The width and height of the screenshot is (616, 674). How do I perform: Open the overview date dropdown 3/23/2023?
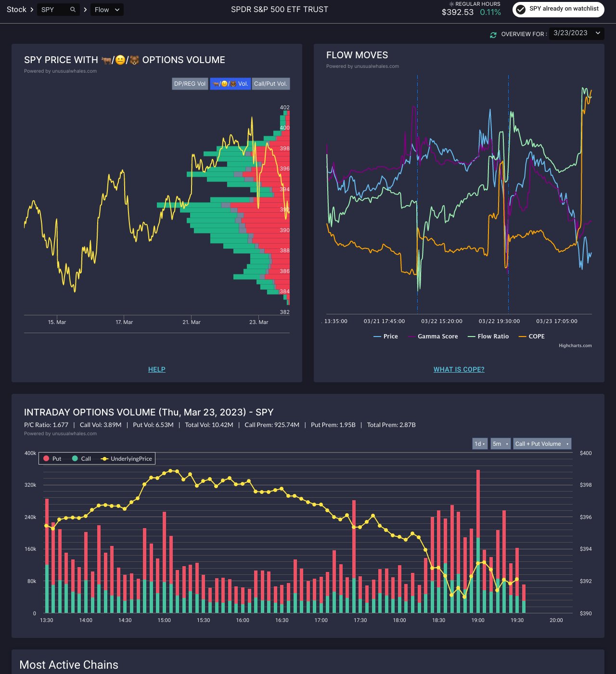(577, 33)
